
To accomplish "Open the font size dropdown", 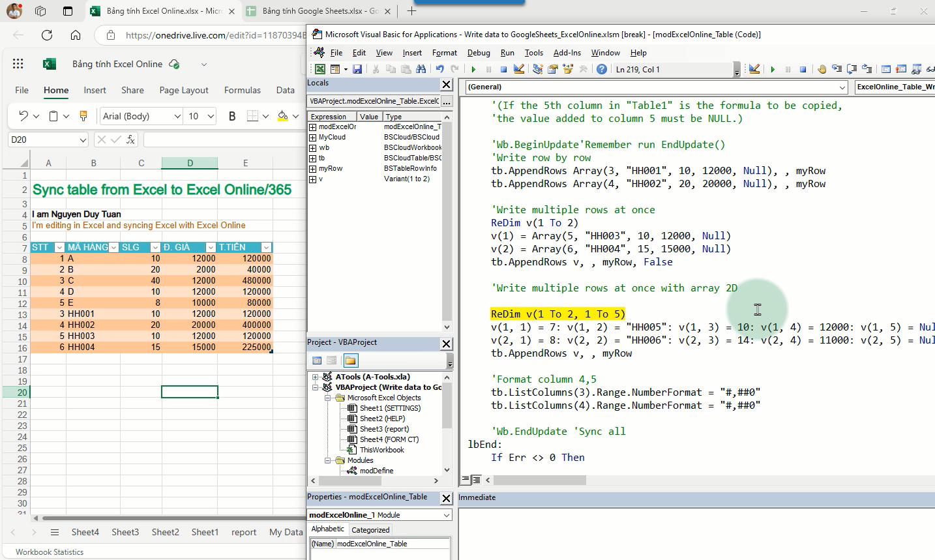I will click(211, 116).
